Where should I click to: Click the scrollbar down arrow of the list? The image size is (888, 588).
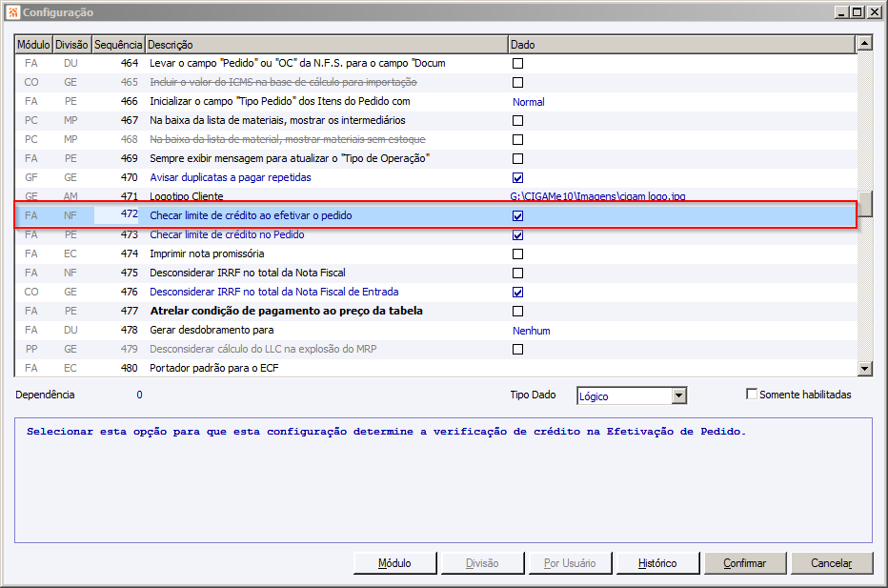(x=865, y=369)
